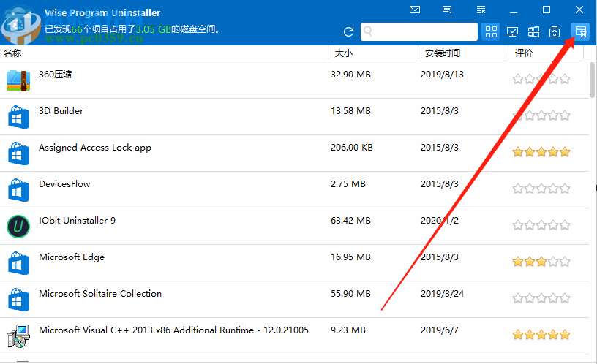This screenshot has width=597, height=364.
Task: Select the IObit Uninstaller 9 entry
Action: coord(77,221)
